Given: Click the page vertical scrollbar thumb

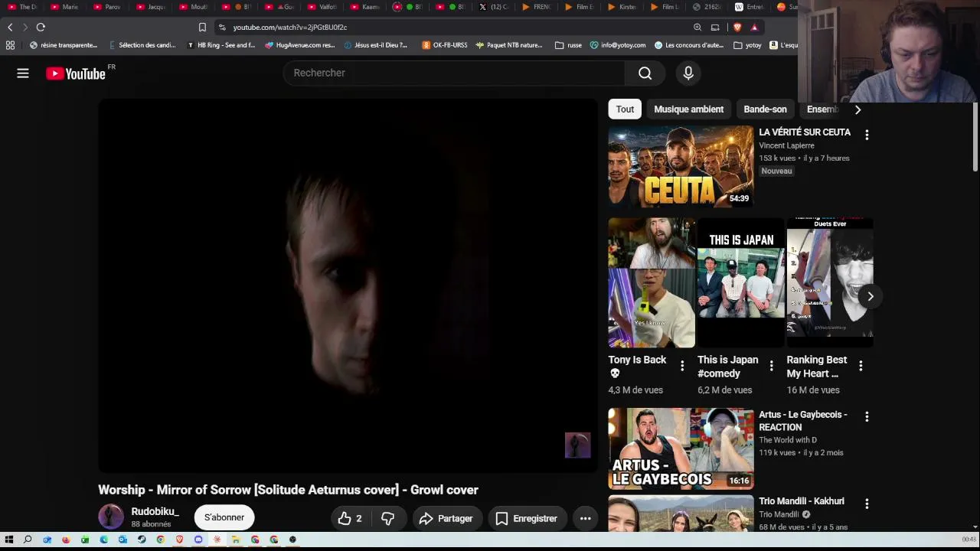Looking at the screenshot, I should [975, 136].
